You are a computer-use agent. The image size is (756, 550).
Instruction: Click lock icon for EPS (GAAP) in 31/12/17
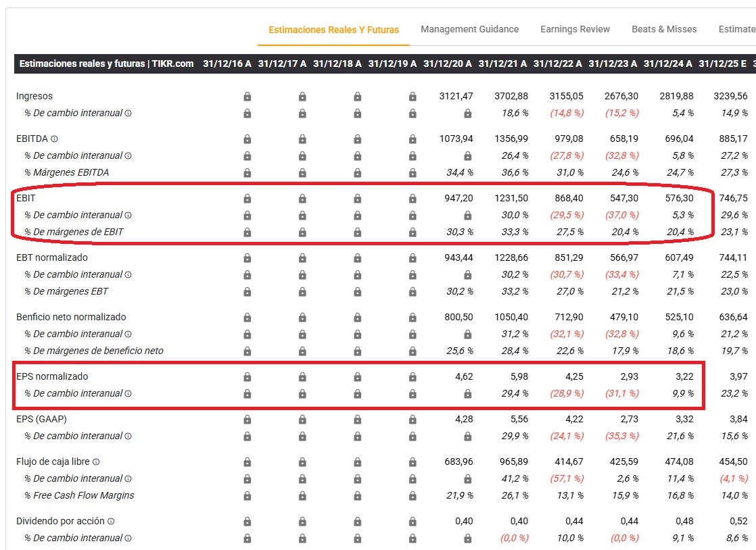click(302, 420)
